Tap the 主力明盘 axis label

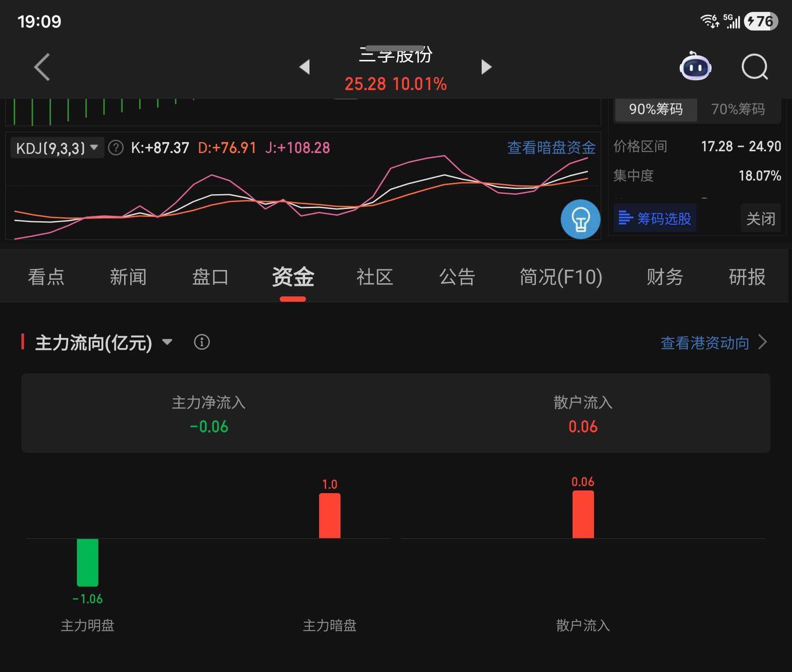click(87, 626)
